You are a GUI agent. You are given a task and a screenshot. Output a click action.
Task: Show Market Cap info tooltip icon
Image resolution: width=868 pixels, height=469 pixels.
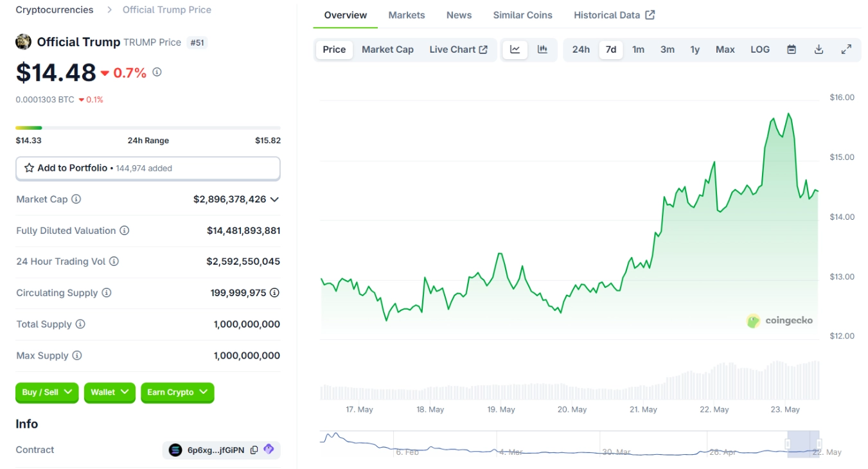point(76,199)
